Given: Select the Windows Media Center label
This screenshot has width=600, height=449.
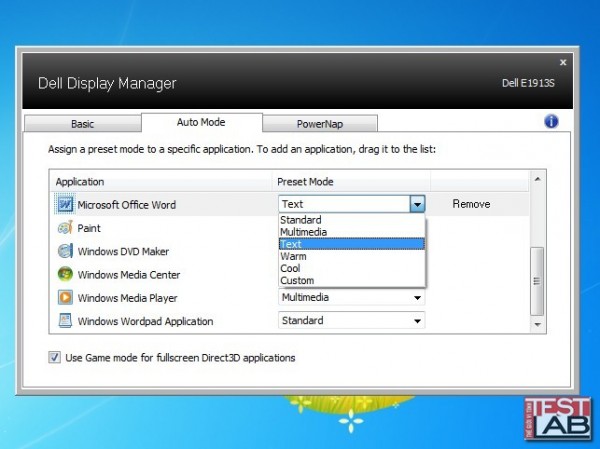Looking at the screenshot, I should tap(129, 274).
